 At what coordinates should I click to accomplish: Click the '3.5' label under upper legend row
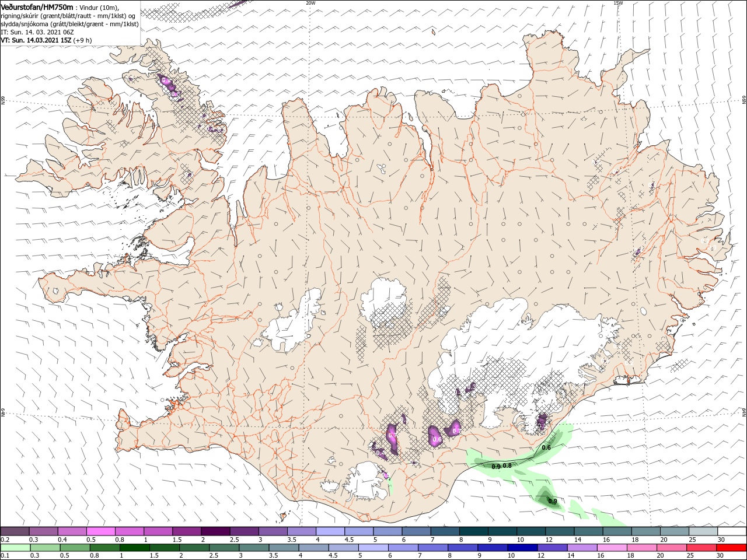pos(292,540)
